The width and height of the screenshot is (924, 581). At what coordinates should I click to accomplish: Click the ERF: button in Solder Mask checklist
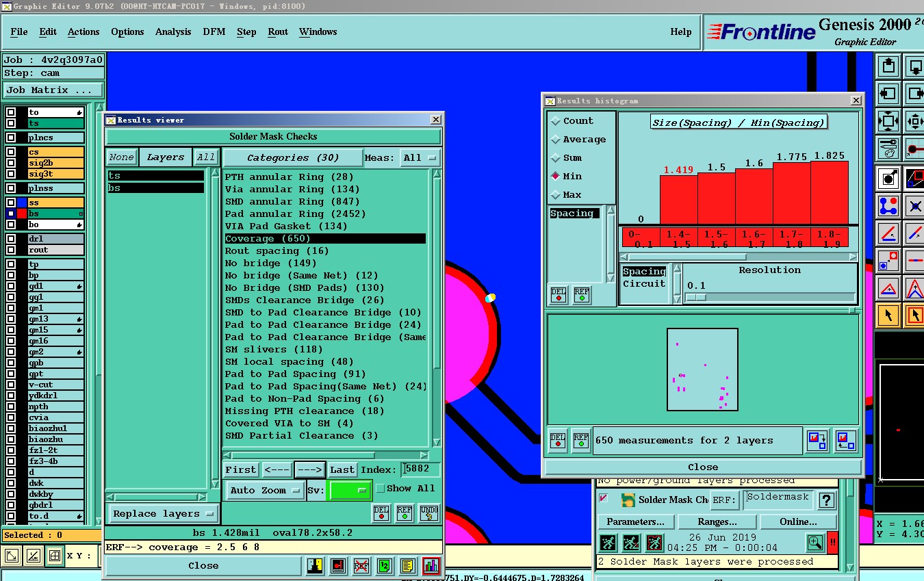coord(724,500)
